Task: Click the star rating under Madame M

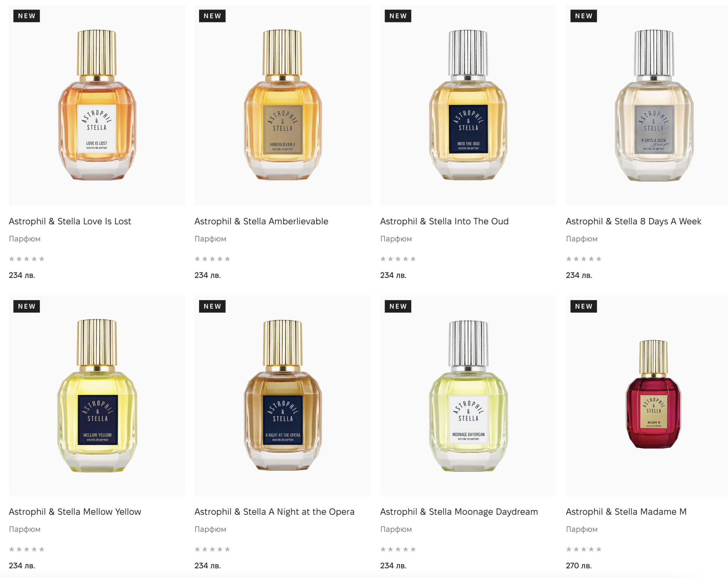Action: point(584,549)
